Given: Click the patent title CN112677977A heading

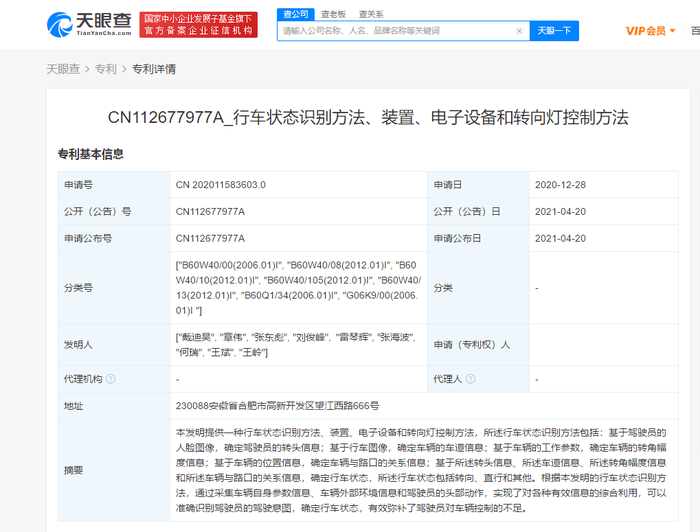Looking at the screenshot, I should coord(368,117).
